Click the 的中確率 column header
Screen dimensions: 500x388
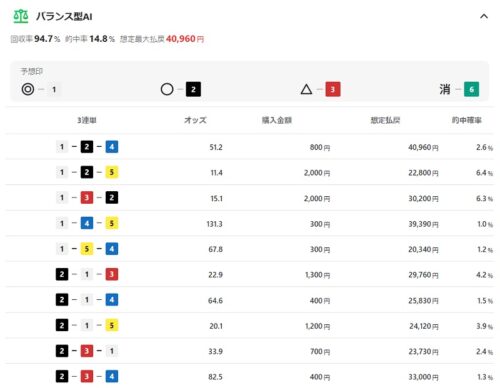coord(467,120)
